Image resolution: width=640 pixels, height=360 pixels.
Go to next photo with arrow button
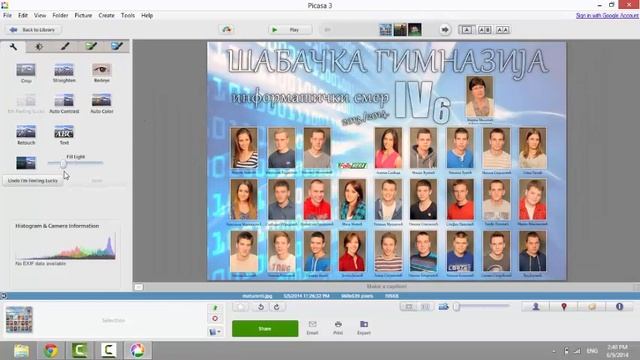(x=445, y=29)
